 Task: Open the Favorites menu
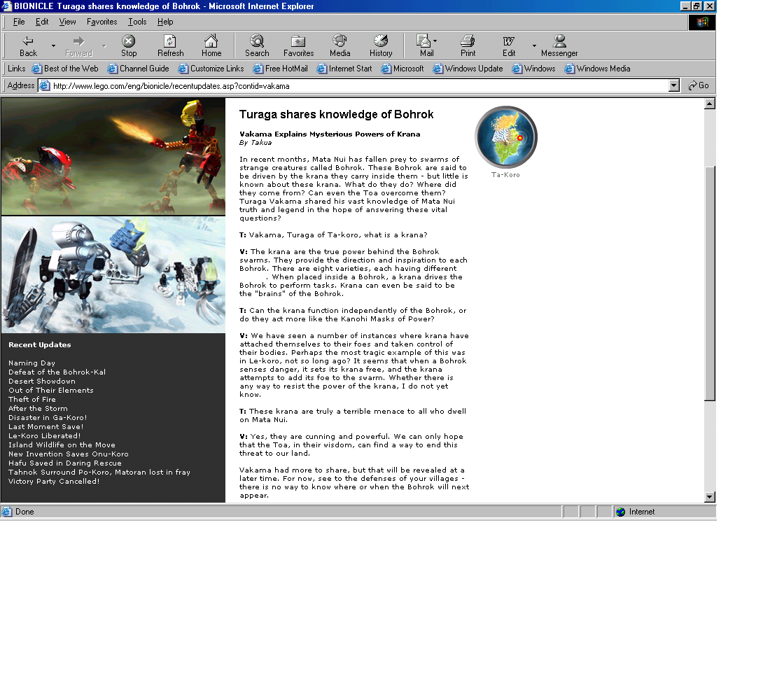pos(101,22)
